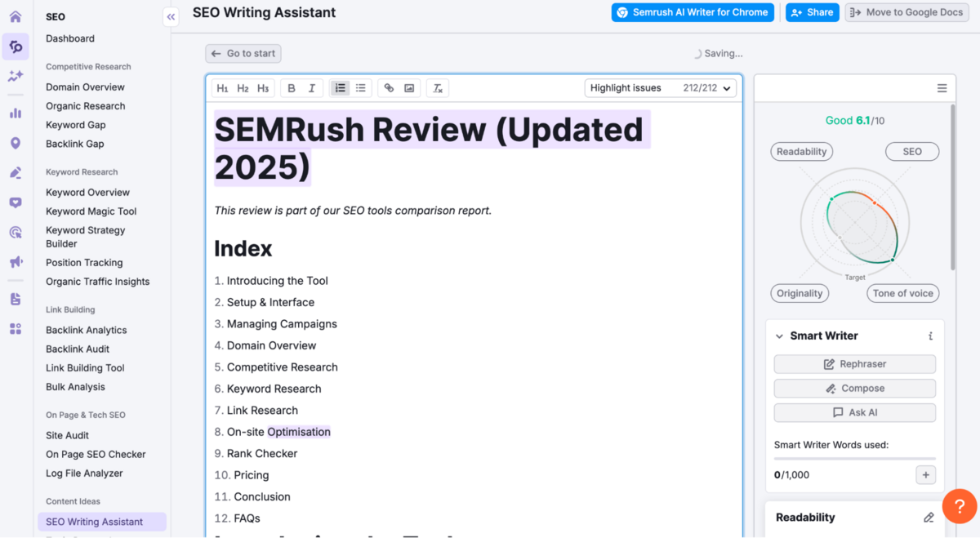Open Domain Overview in sidebar
980x538 pixels.
pyautogui.click(x=85, y=87)
